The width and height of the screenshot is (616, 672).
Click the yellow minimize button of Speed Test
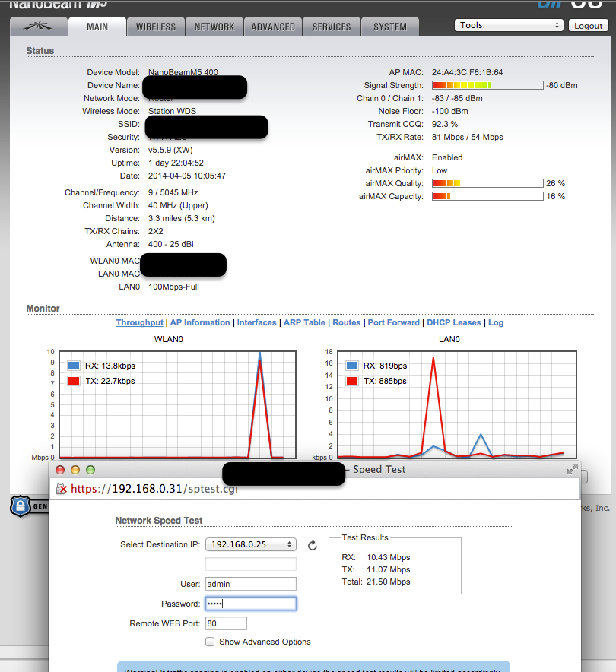[75, 470]
